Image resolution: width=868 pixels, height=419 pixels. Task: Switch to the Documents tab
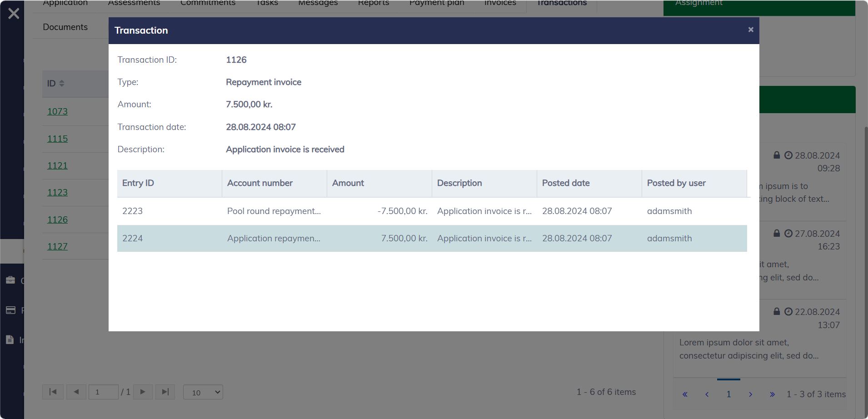pos(65,27)
